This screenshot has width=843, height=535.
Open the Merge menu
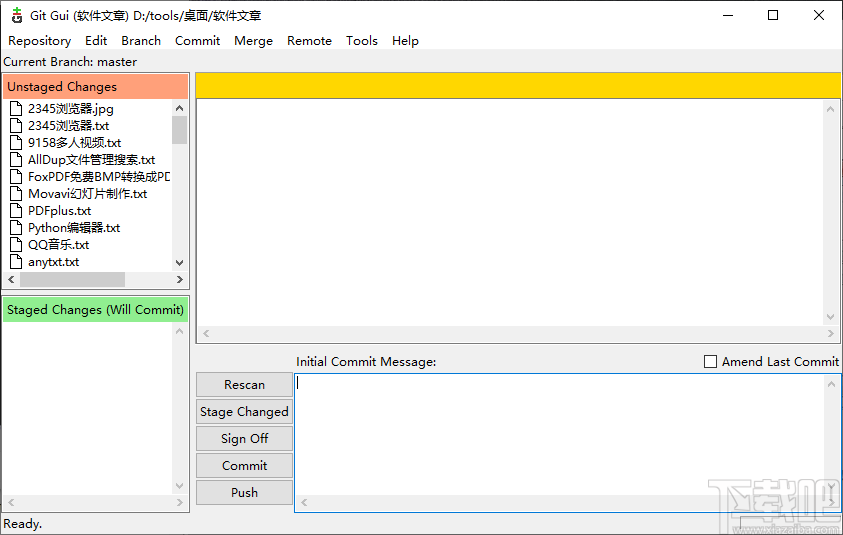pos(253,41)
